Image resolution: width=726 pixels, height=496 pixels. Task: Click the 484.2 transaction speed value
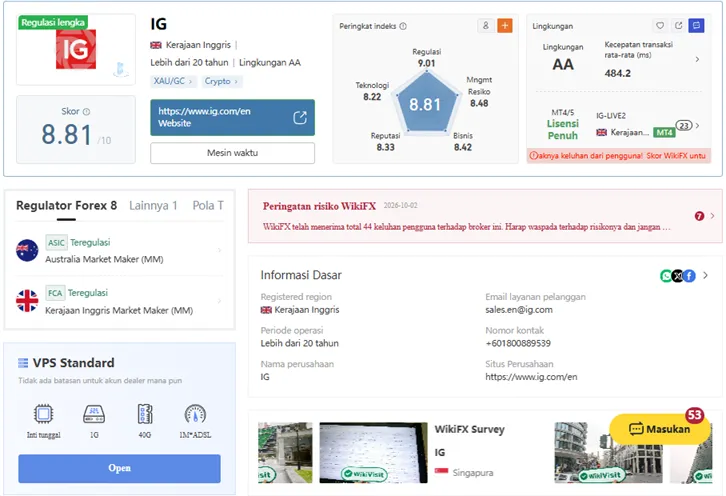(x=618, y=73)
